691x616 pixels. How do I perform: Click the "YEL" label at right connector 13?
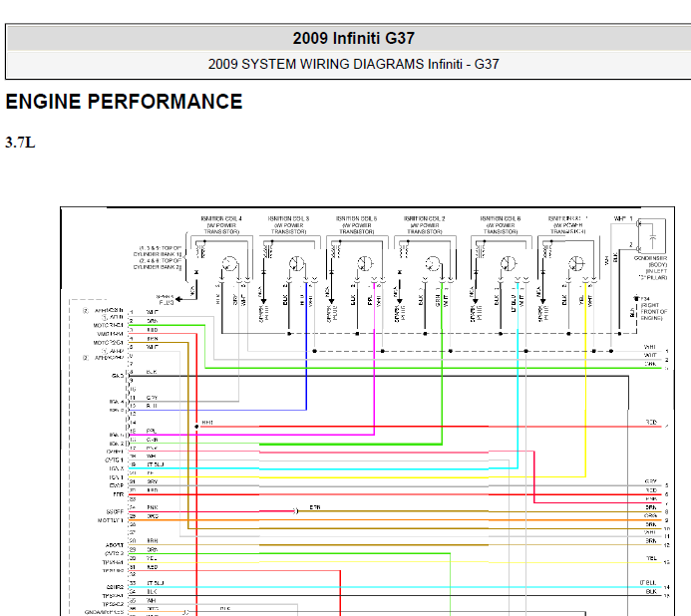652,558
